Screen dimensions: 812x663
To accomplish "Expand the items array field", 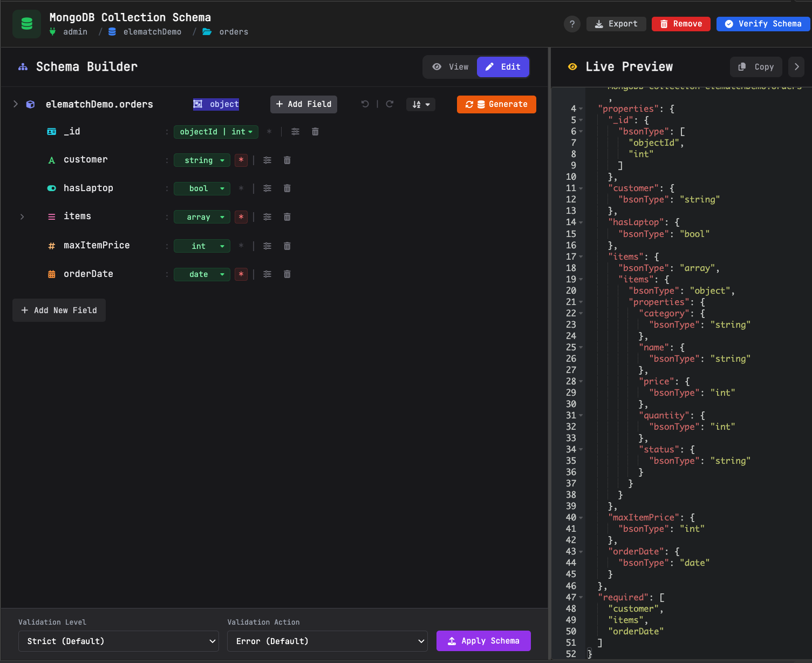I will [x=22, y=217].
